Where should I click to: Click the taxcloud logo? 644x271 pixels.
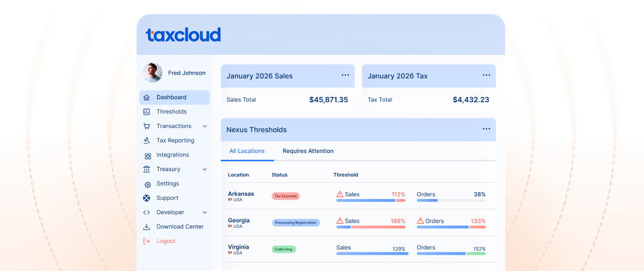tap(183, 35)
